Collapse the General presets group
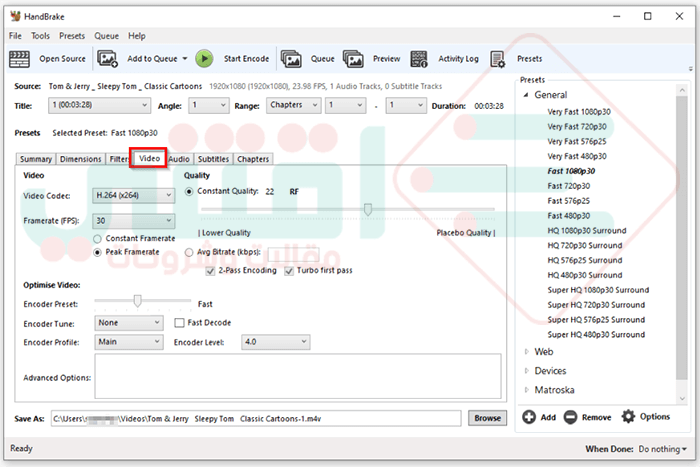The width and height of the screenshot is (700, 467). click(526, 95)
